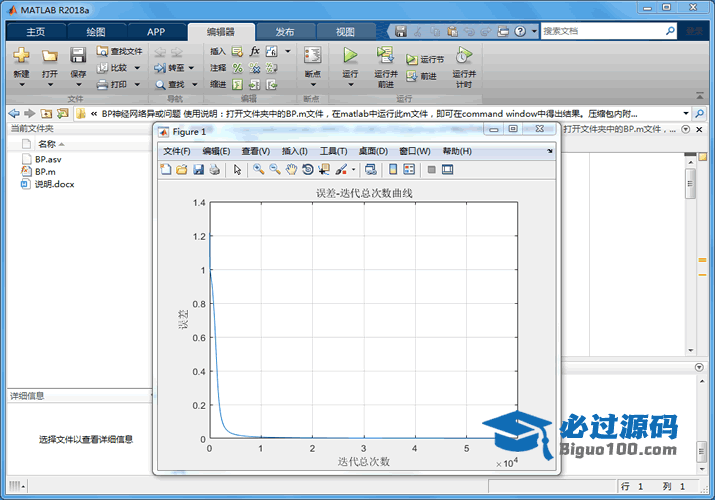The width and height of the screenshot is (715, 500).
Task: Switch to the 主页 (Home) tab
Action: point(36,32)
